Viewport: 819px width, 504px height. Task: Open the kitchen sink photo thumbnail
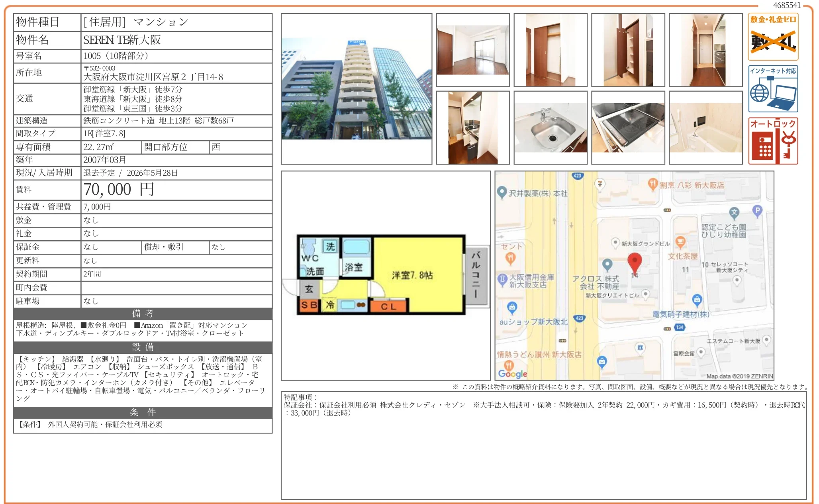tap(550, 127)
